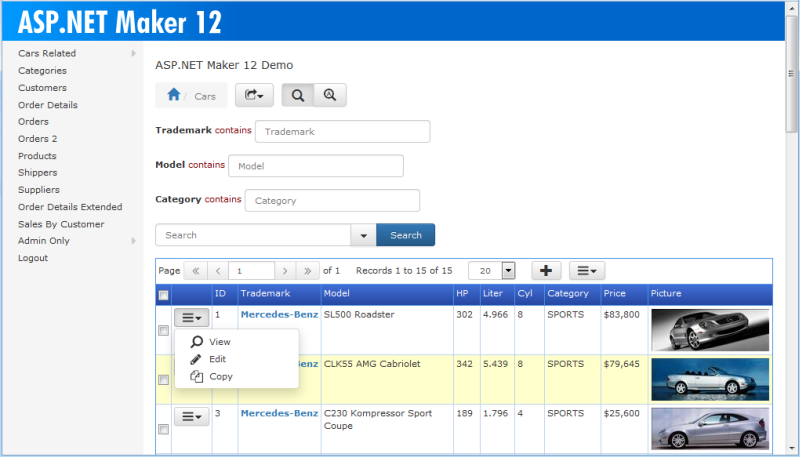
Task: Click Logout in the sidebar
Action: pos(33,258)
